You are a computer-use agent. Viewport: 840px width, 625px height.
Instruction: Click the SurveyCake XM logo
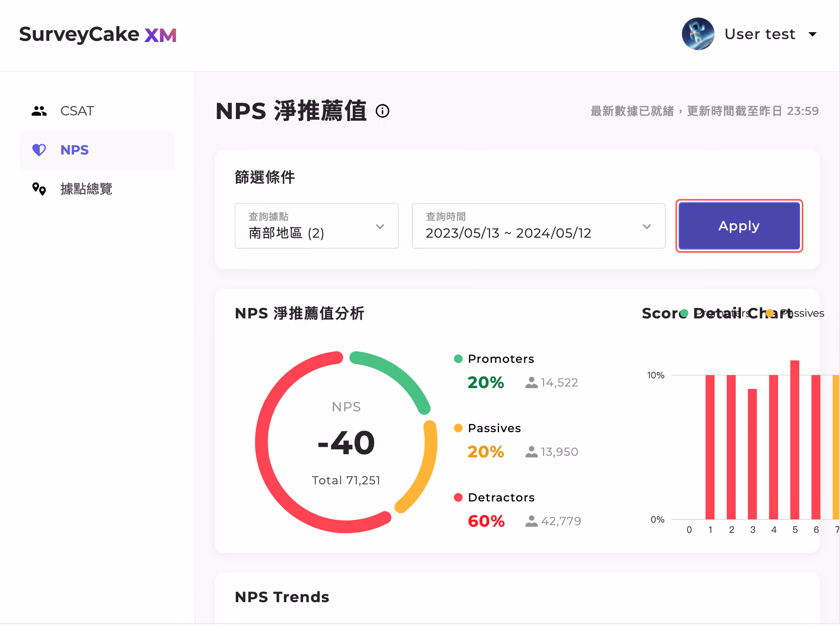pos(98,34)
